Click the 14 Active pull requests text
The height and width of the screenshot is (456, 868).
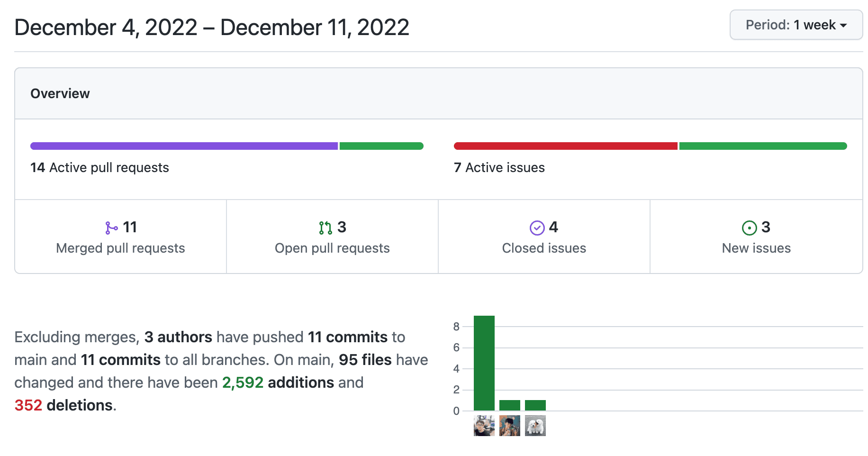click(99, 168)
